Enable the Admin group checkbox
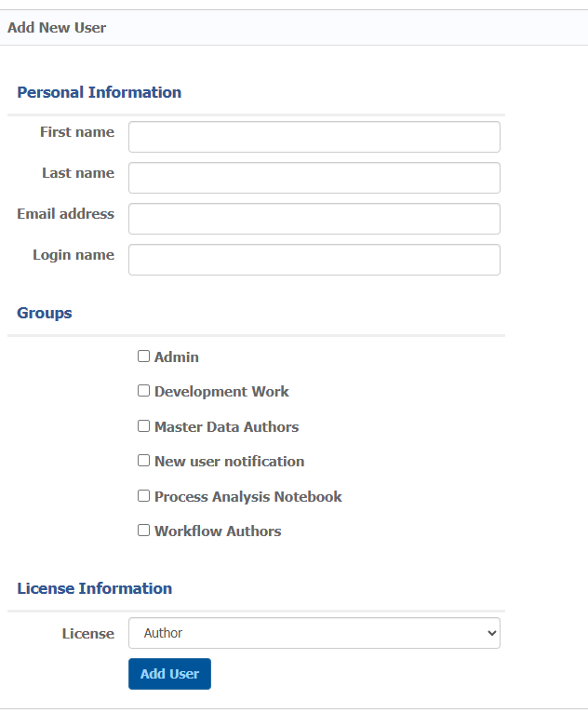 click(144, 356)
